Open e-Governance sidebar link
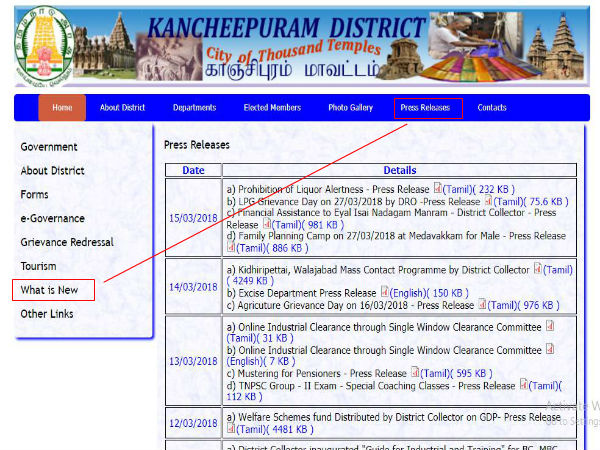This screenshot has width=600, height=450. pos(52,218)
